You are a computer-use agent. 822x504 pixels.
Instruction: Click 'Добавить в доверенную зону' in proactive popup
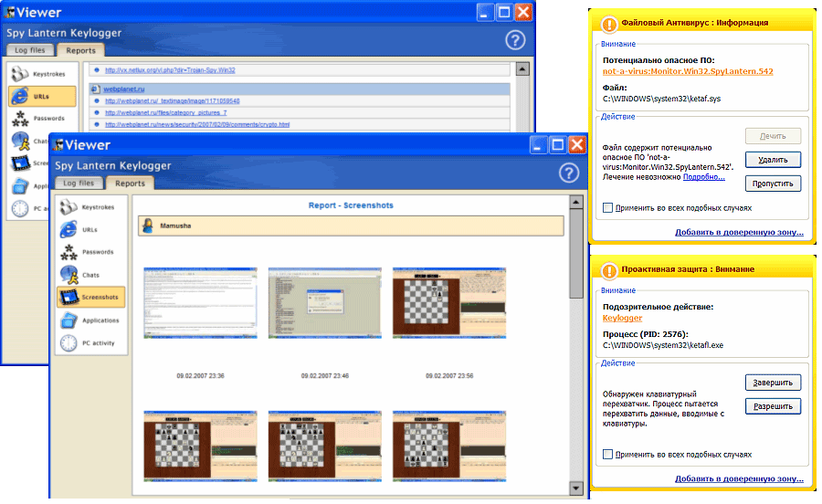coord(739,478)
